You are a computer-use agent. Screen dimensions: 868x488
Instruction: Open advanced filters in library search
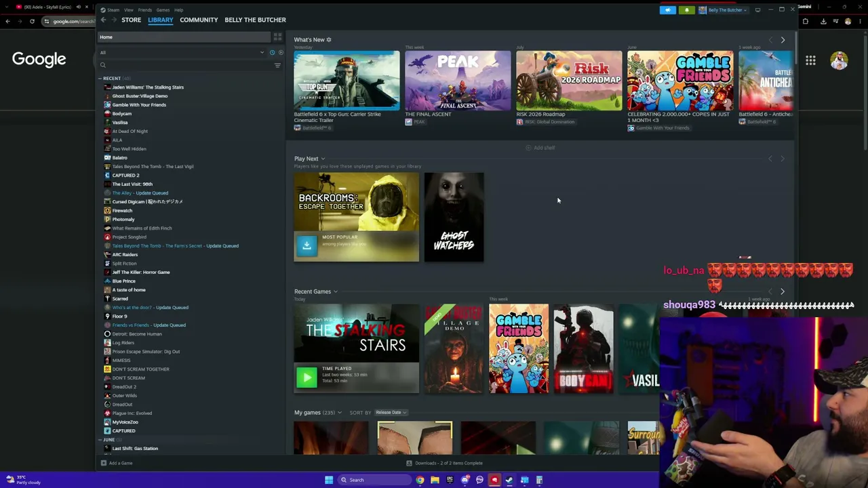(x=277, y=65)
